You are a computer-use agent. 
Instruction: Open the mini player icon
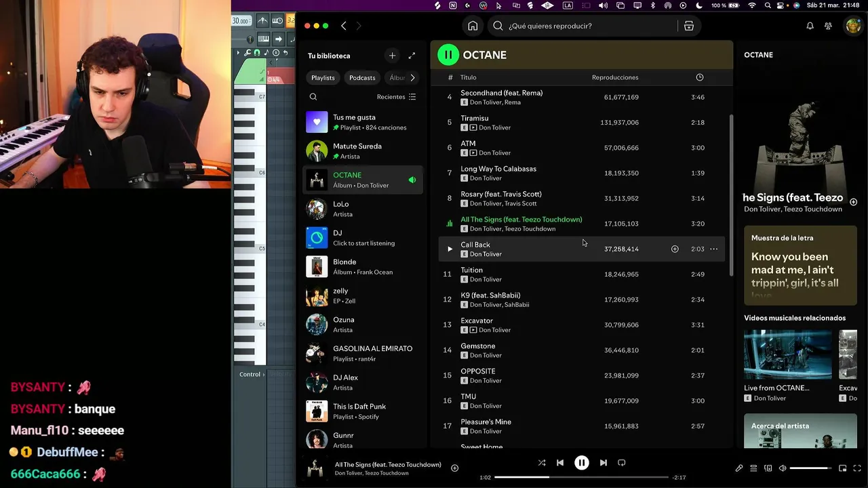842,468
